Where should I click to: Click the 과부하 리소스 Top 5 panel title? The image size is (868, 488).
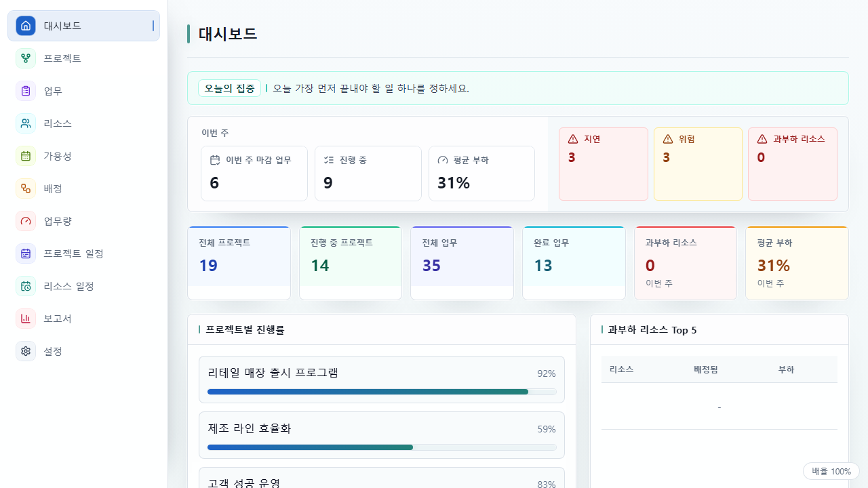(x=652, y=330)
